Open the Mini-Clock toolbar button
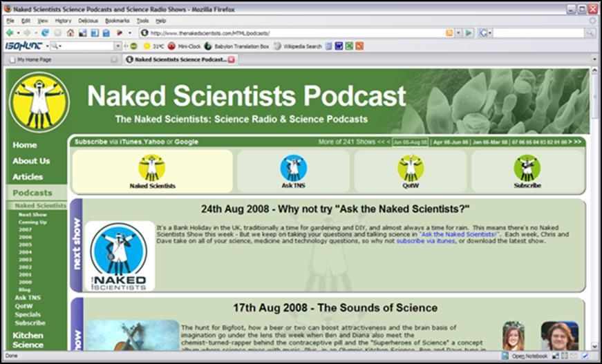The image size is (602, 364). [184, 46]
